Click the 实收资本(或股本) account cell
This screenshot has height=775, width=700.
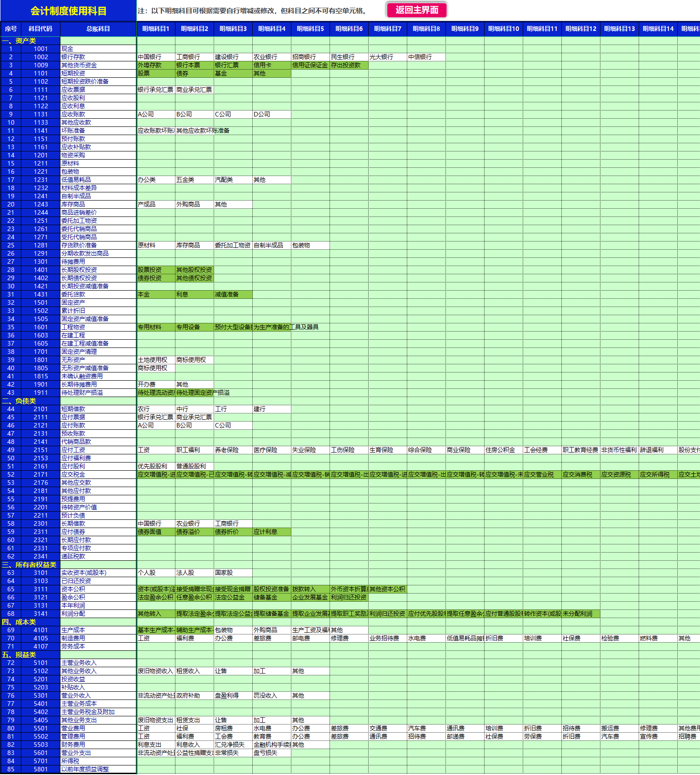98,573
